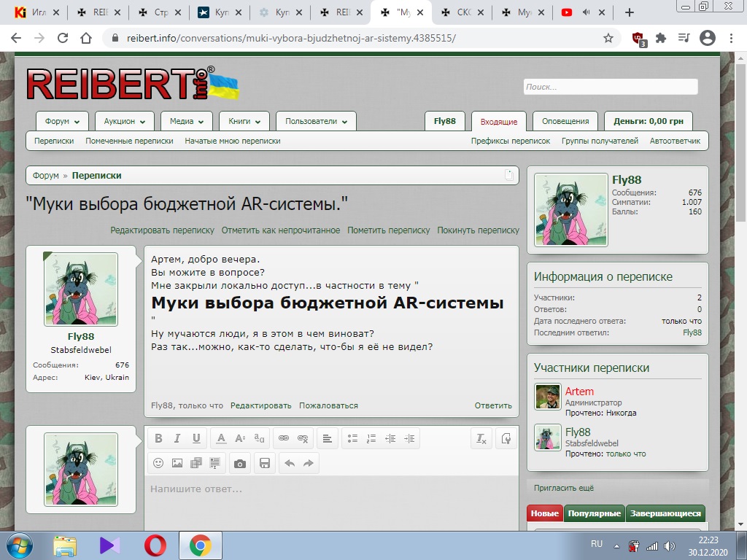Open the Пользователи dropdown menu
The image size is (747, 560).
click(317, 122)
